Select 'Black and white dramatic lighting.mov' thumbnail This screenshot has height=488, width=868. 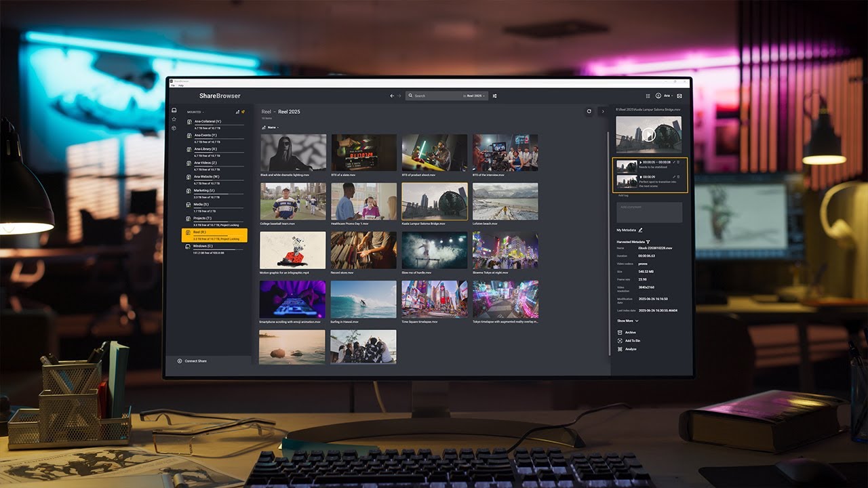pyautogui.click(x=293, y=152)
